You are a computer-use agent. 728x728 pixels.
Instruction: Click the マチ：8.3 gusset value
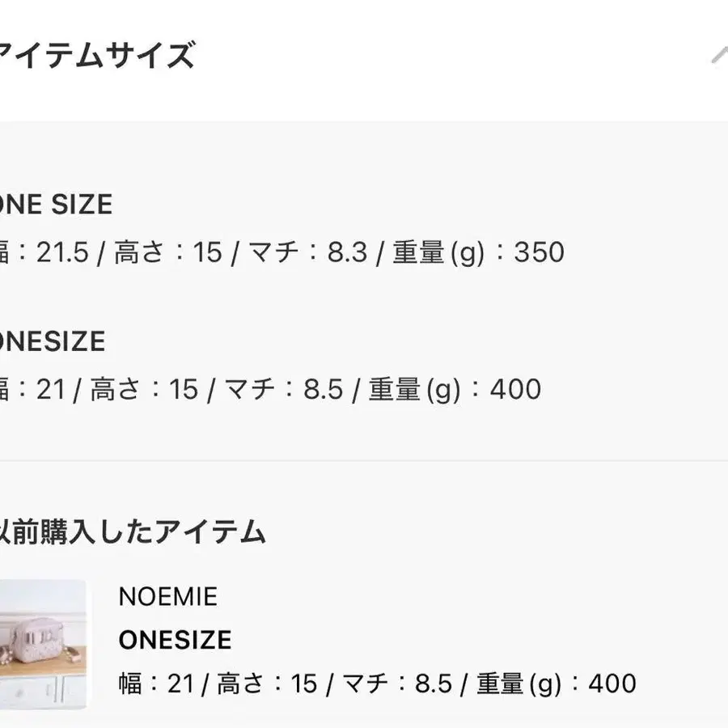click(x=308, y=252)
